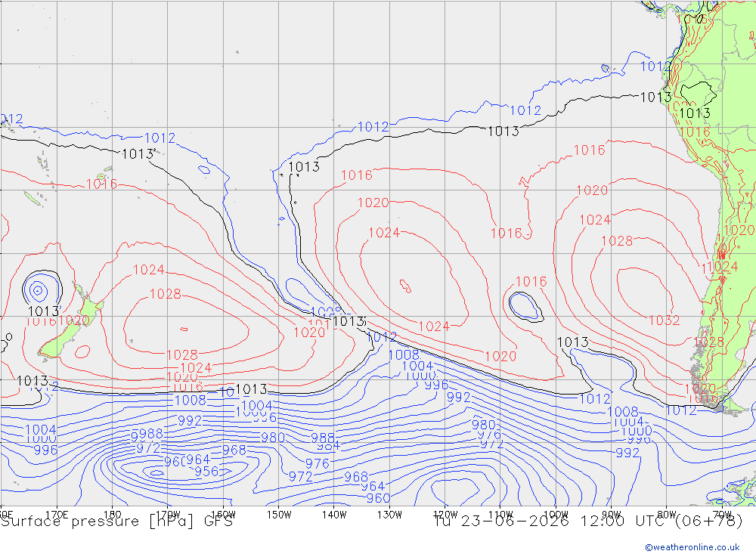This screenshot has width=756, height=554.
Task: Click the 1016 label beside the 110W closed low
Action: (531, 282)
